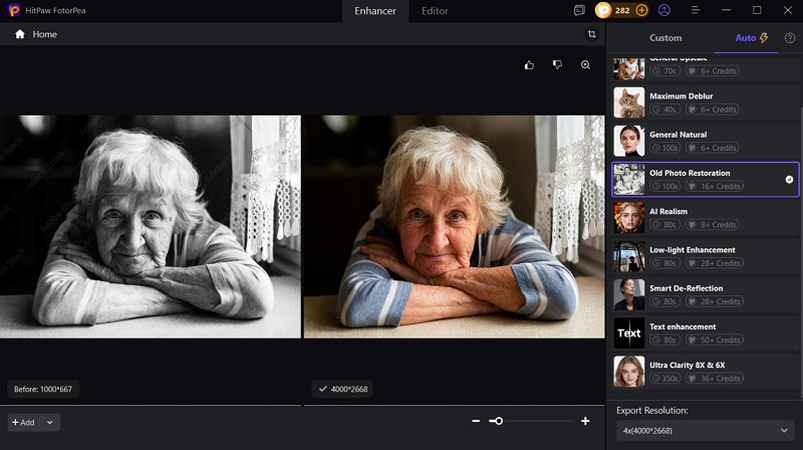Viewport: 803px width, 450px height.
Task: Click the 50+ Credits badge
Action: click(x=714, y=340)
